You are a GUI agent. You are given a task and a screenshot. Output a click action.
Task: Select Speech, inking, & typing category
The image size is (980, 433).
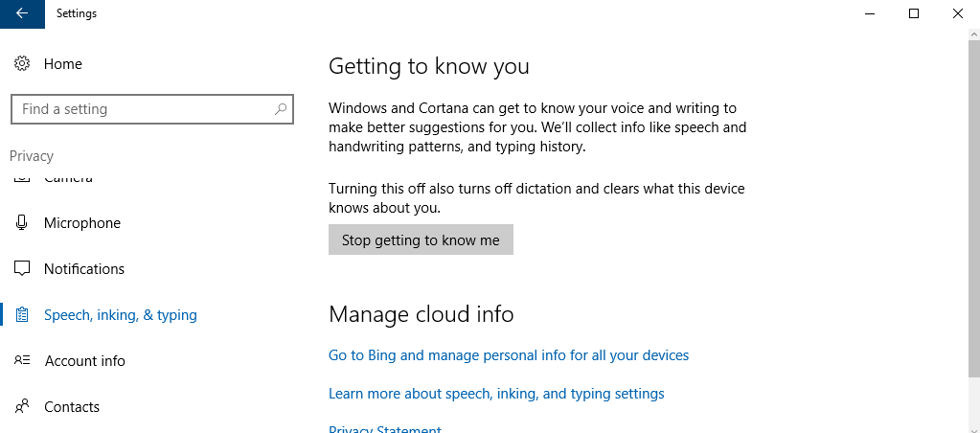coord(121,315)
